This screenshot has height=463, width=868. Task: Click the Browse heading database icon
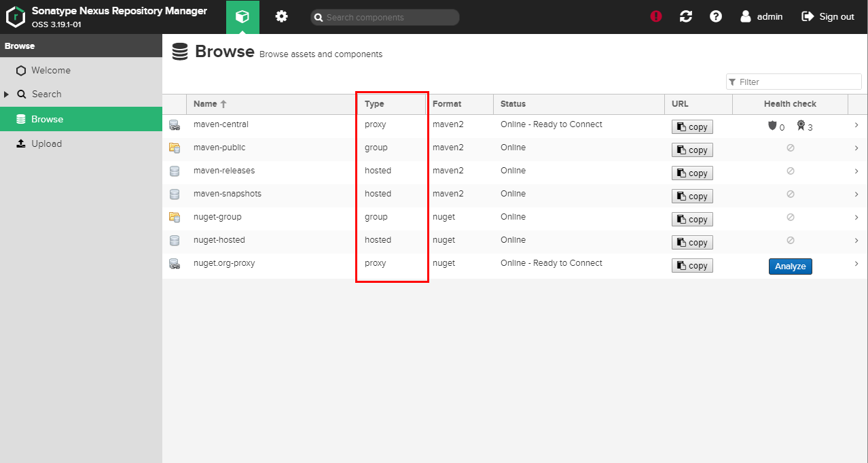pos(180,52)
